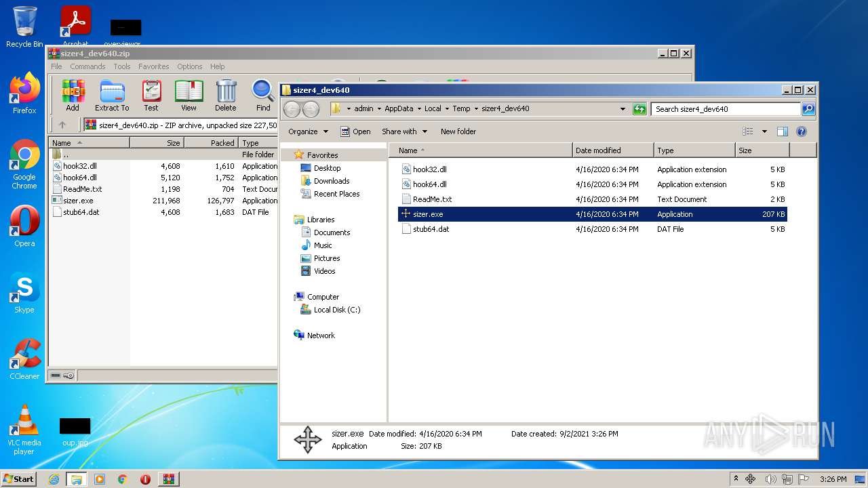Open Opera desktop shortcut

24,226
